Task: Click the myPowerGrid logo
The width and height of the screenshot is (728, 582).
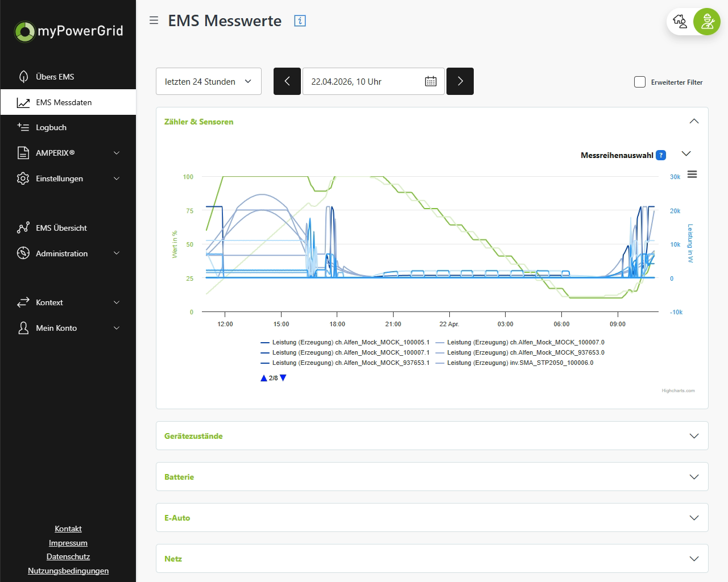Action: (x=68, y=31)
